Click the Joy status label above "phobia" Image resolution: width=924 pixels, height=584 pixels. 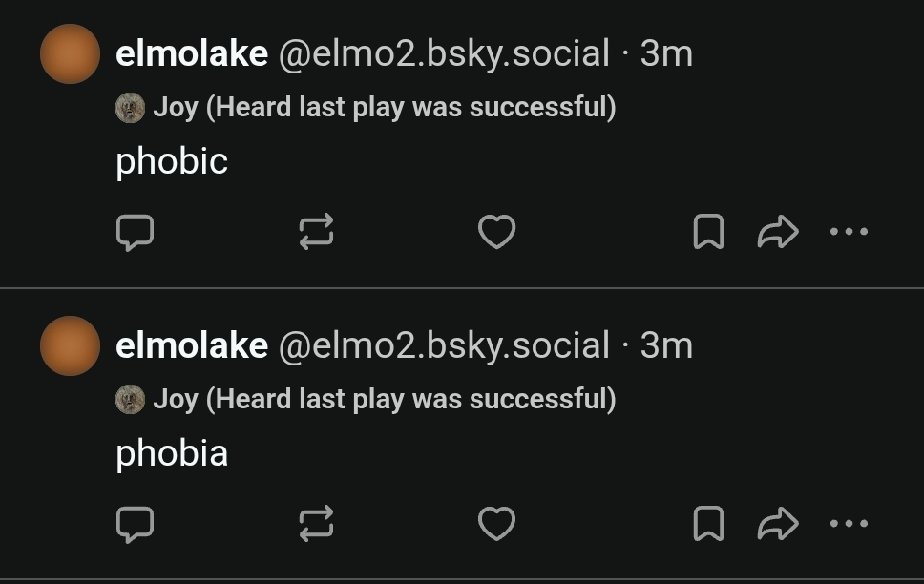click(x=384, y=400)
